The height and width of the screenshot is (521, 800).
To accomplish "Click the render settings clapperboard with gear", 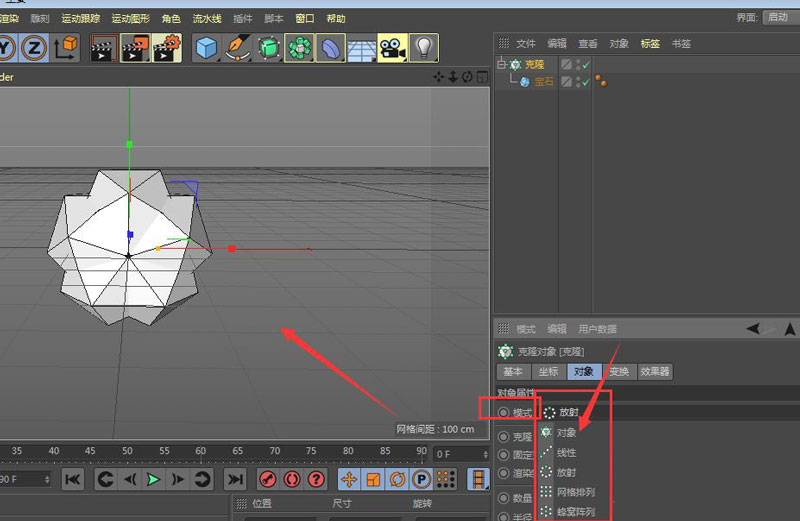I will 165,47.
